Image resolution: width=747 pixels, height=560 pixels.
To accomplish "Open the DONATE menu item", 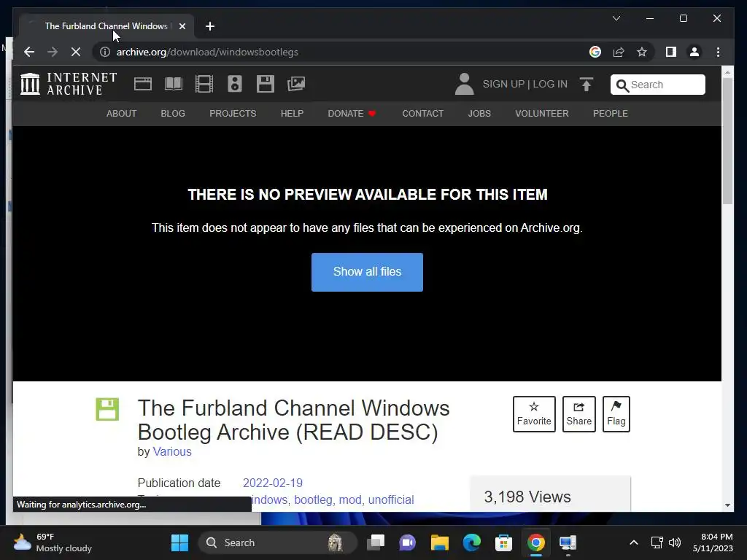I will tap(352, 113).
